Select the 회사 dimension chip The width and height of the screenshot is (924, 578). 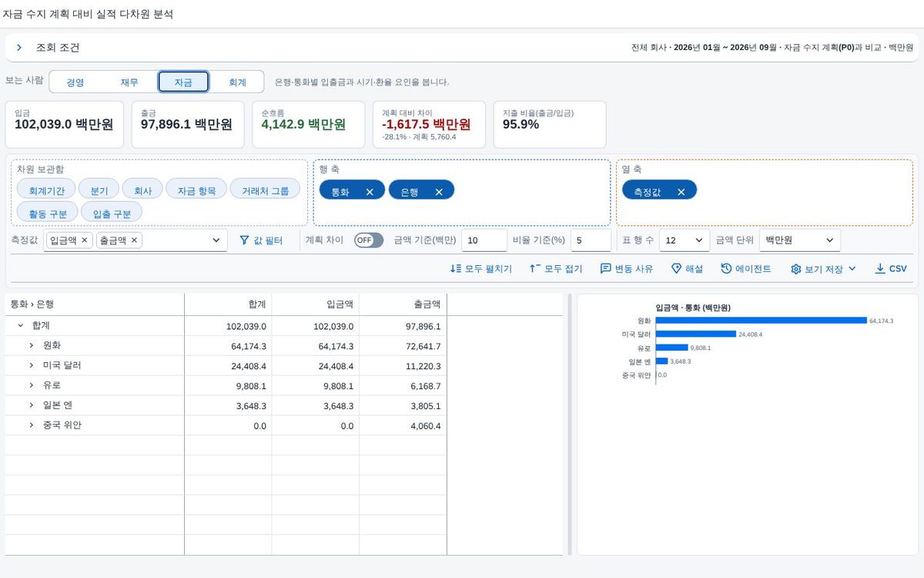[x=142, y=190]
